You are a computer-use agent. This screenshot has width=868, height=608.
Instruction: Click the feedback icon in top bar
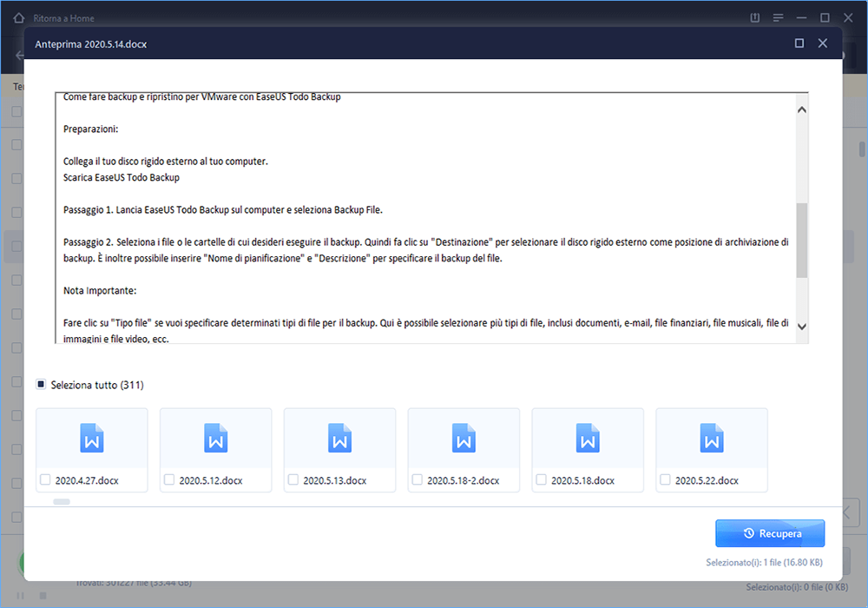[755, 18]
